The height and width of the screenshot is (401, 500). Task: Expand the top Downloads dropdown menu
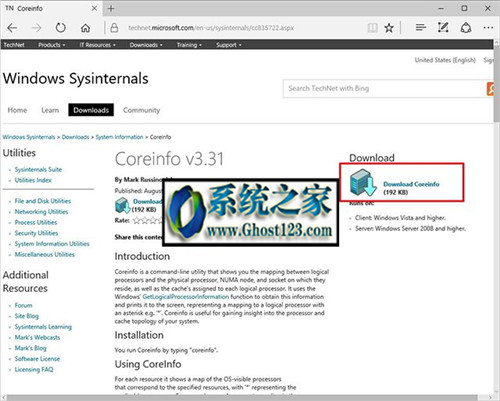click(x=146, y=45)
